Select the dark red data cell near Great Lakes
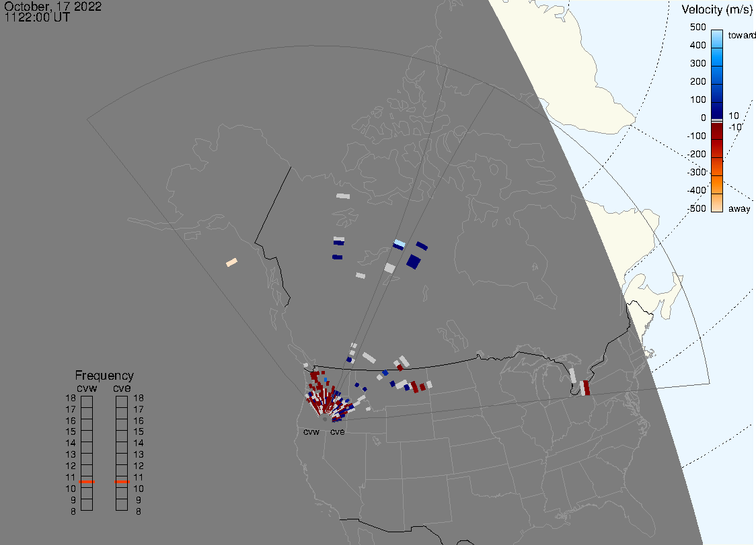 pos(586,387)
